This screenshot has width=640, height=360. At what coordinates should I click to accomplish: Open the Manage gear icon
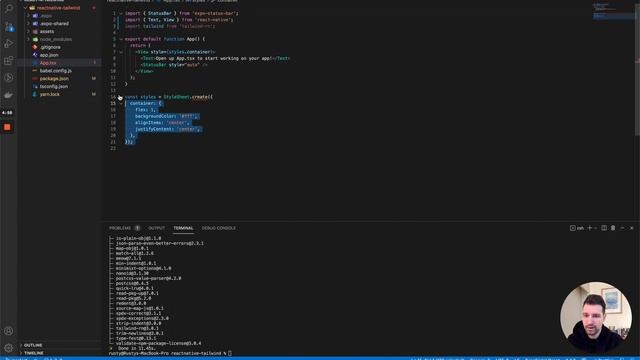9,348
